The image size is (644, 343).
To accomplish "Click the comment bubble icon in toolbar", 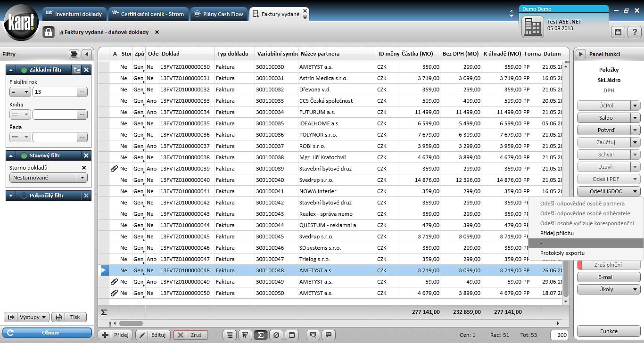I will pos(328,335).
